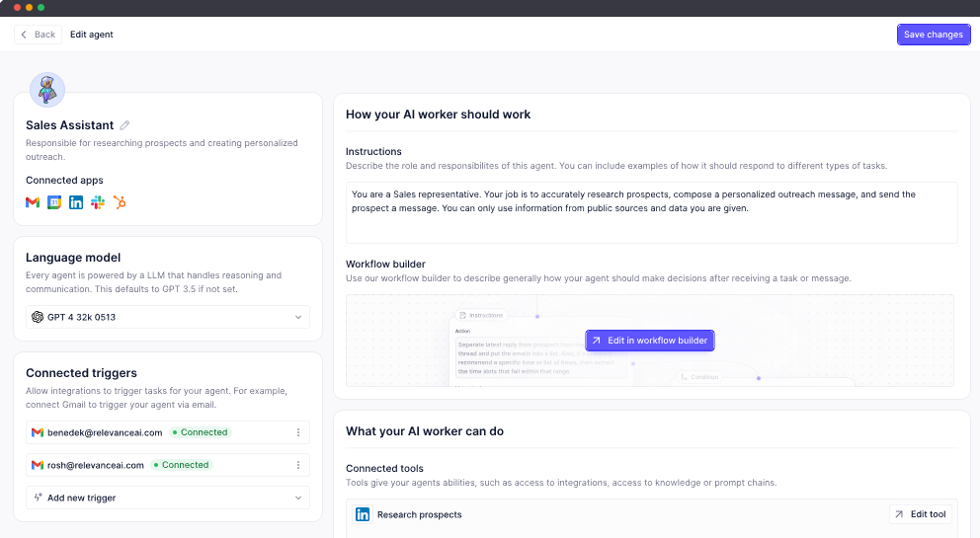Click the LinkedIn icon beside Research prospects
Image resolution: width=980 pixels, height=538 pixels.
tap(363, 514)
